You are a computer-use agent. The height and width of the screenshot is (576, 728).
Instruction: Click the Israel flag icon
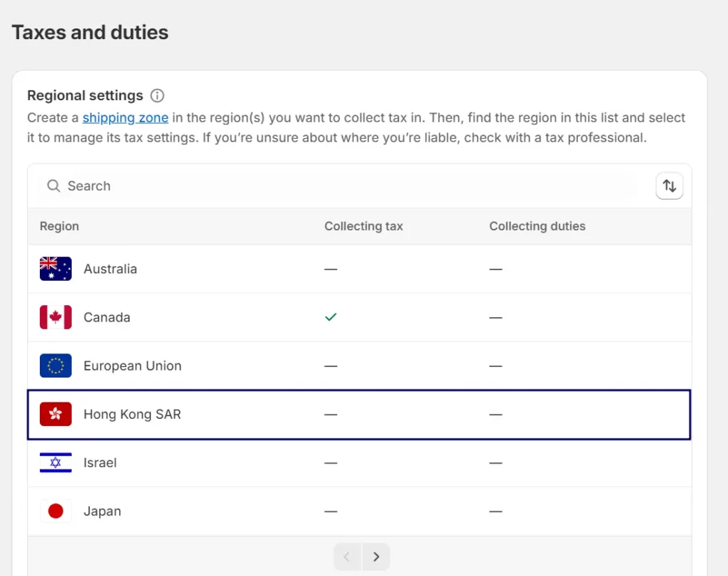55,462
